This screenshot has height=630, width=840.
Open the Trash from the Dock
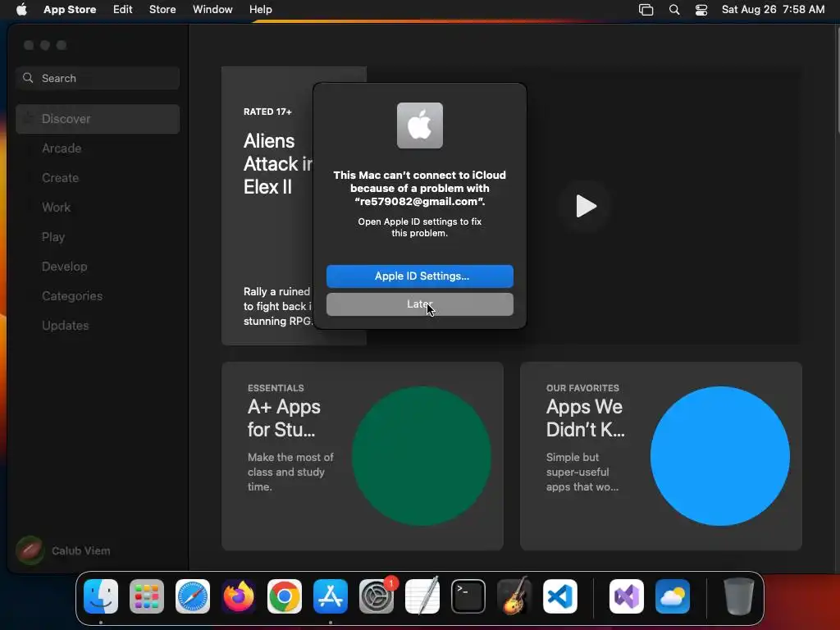739,596
